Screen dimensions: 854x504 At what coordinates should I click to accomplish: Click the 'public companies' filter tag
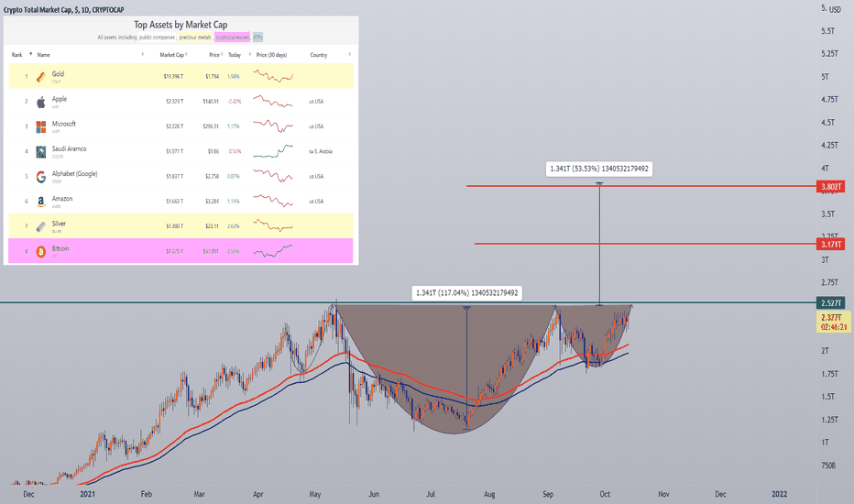157,38
